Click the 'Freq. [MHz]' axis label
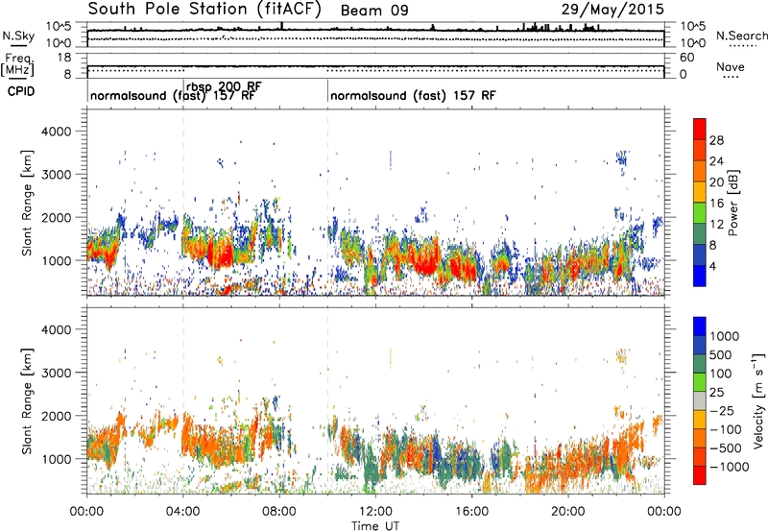Image resolution: width=768 pixels, height=532 pixels. click(x=18, y=64)
